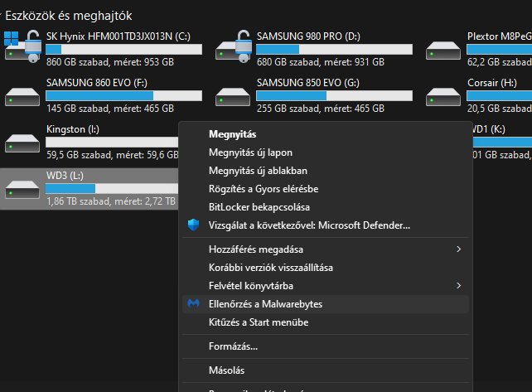Select BitLocker bekapcsolása
Viewport: 532px width, 392px height.
[x=326, y=207]
